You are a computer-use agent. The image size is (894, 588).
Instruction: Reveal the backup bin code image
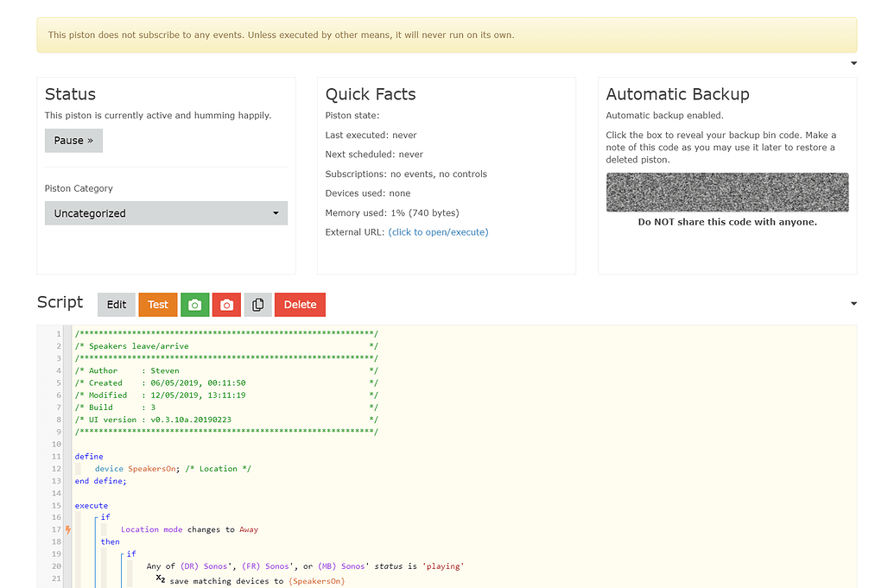(x=727, y=192)
